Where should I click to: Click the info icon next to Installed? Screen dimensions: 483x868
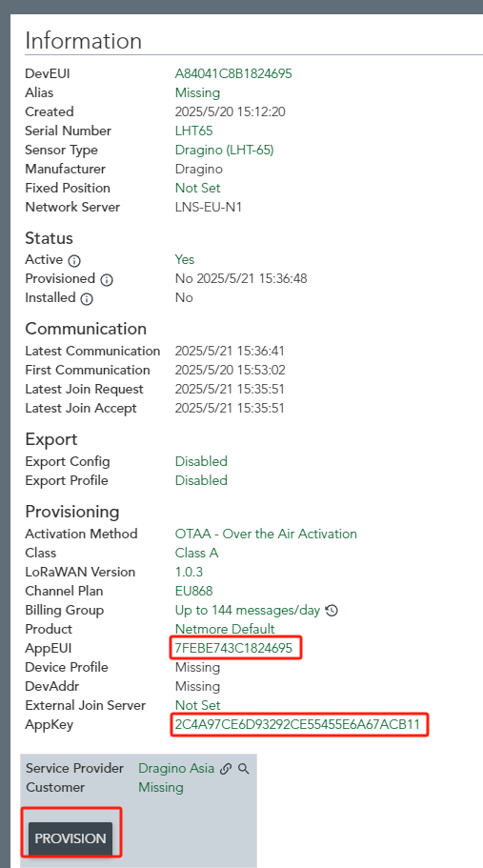point(87,299)
